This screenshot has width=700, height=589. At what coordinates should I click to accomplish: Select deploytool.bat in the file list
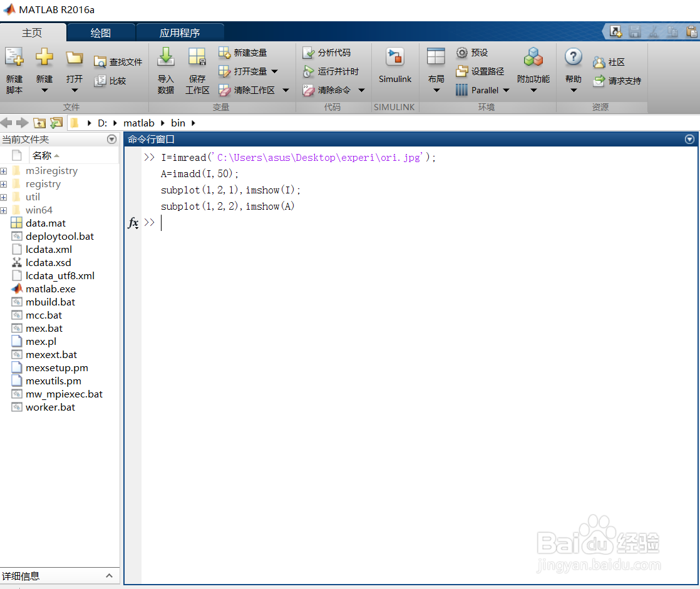click(59, 237)
